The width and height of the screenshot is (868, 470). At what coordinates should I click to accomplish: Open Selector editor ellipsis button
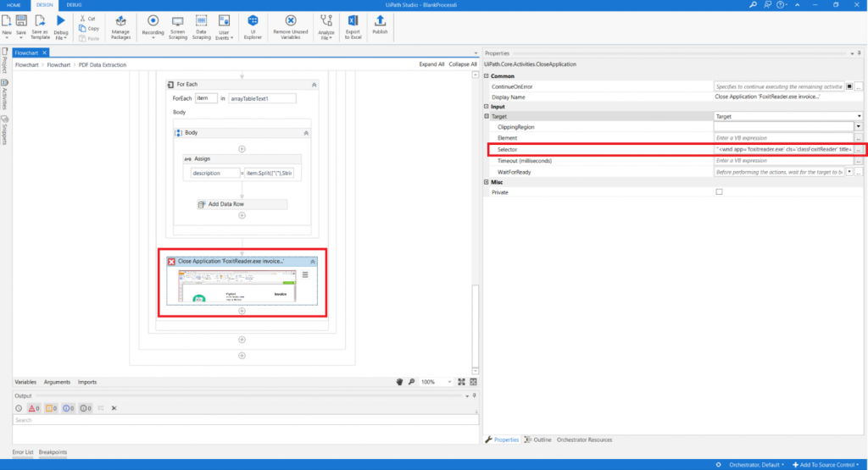coord(859,149)
